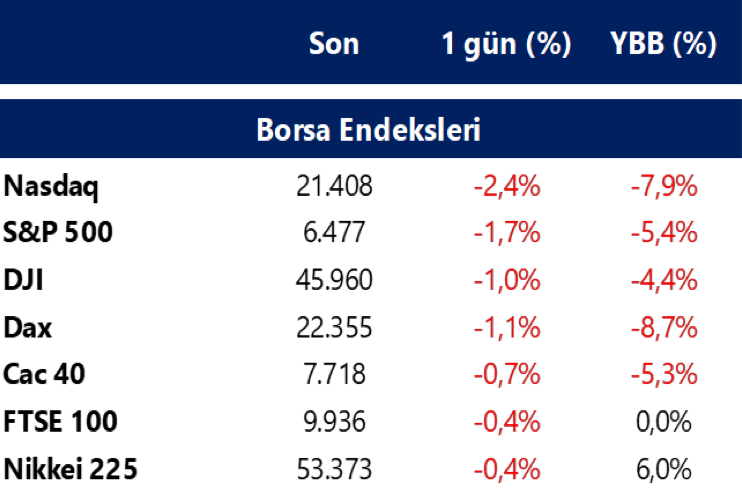
Task: Select DJI last value 45.960
Action: click(x=334, y=280)
